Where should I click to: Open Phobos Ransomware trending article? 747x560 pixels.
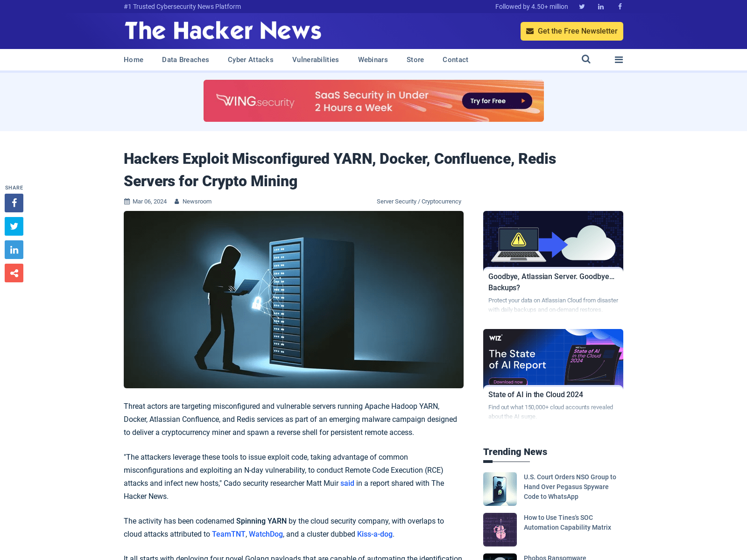coord(555,557)
